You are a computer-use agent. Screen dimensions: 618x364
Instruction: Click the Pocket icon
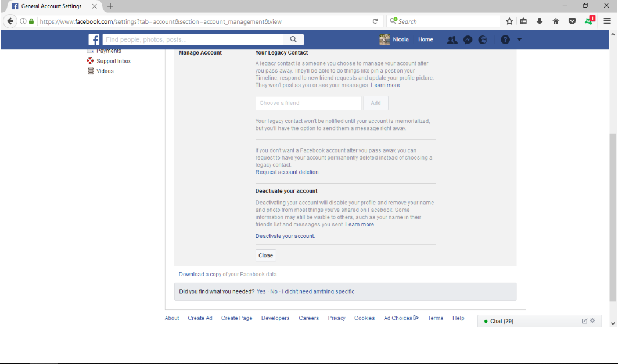572,21
